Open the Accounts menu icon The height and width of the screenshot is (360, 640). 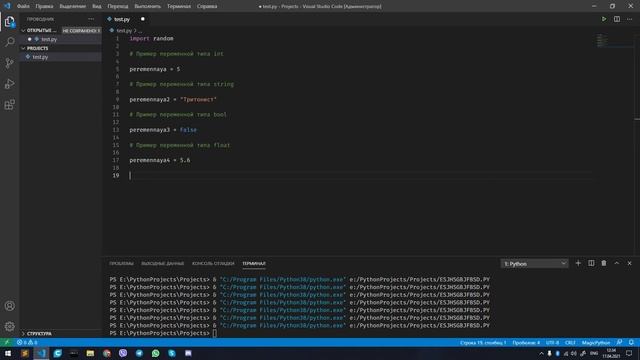pos(10,306)
